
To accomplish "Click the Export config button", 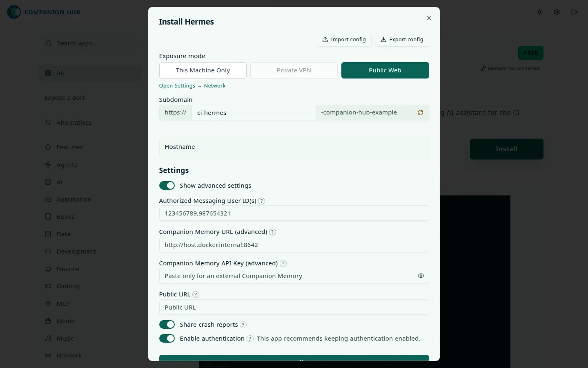I will tap(402, 40).
